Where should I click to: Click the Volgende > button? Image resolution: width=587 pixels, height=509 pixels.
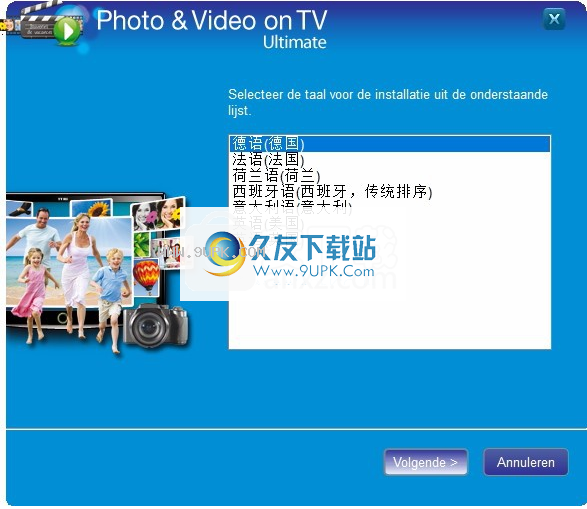pos(426,462)
